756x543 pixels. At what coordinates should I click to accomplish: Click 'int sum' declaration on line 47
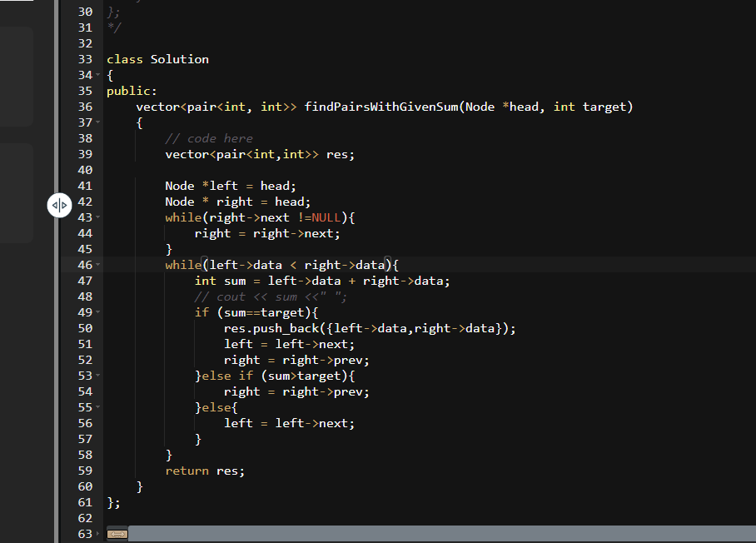[221, 281]
